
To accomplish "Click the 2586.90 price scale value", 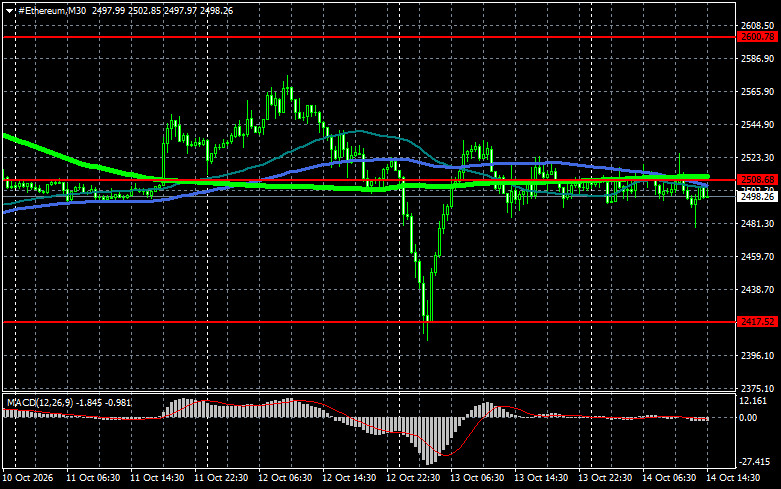I will click(x=757, y=59).
